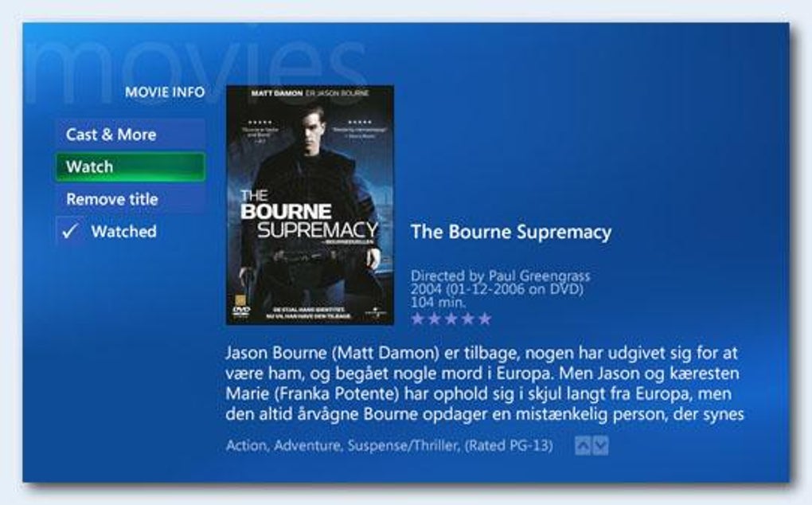
Task: Open the Cast & More menu item
Action: pos(130,135)
